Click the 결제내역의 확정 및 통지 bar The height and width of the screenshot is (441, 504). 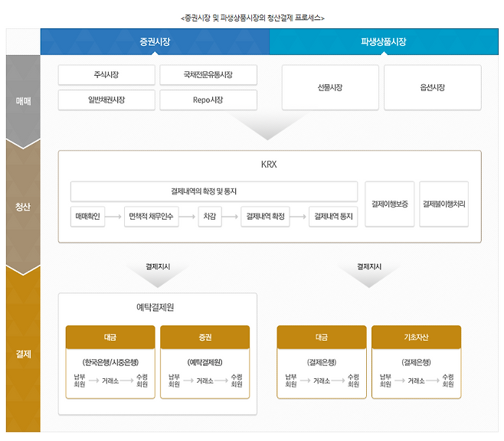click(x=214, y=191)
